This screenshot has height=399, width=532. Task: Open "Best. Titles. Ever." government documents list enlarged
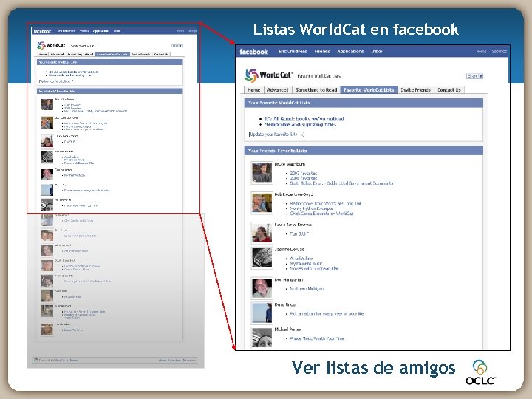341,183
